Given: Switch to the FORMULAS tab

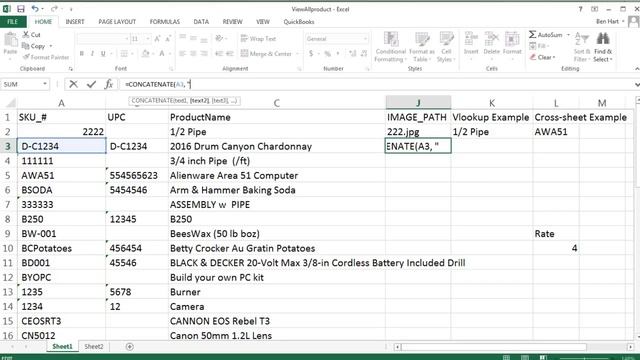Looking at the screenshot, I should pyautogui.click(x=164, y=22).
